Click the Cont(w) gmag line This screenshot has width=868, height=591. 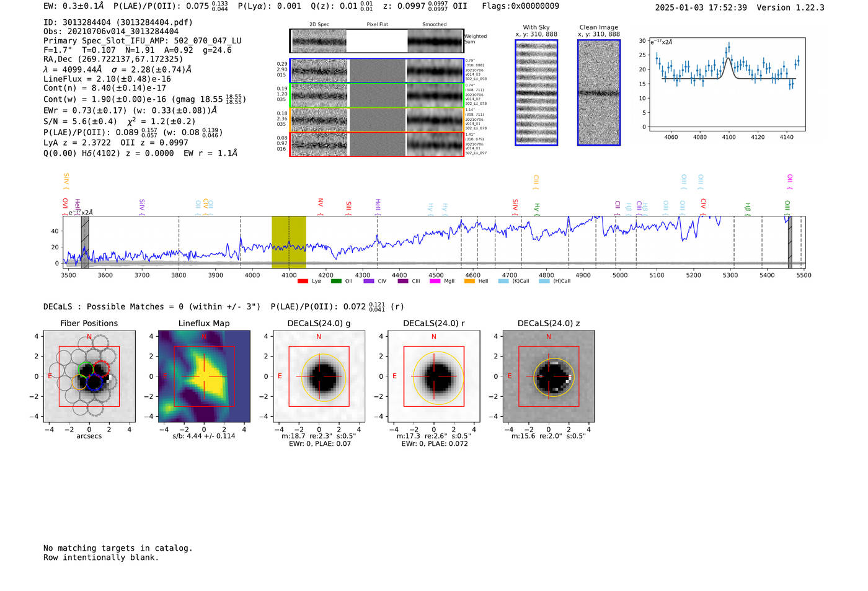144,99
